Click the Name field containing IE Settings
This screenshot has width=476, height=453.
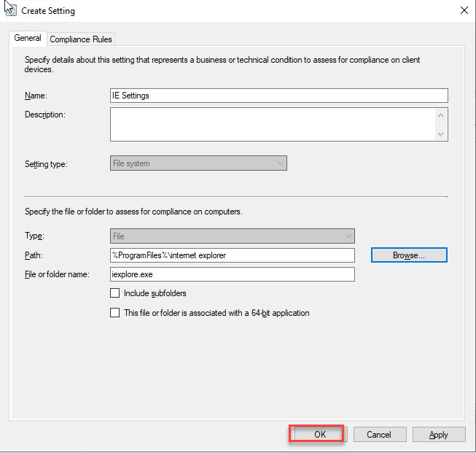click(x=278, y=96)
